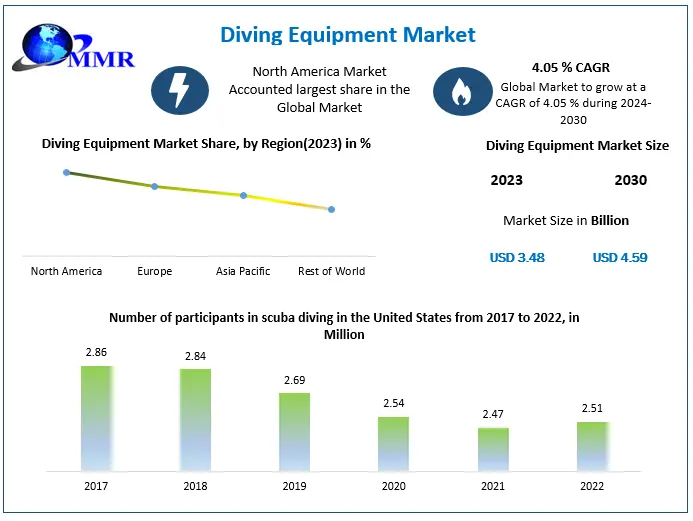Click the 2.86 value label above 2017 bar

pyautogui.click(x=97, y=353)
